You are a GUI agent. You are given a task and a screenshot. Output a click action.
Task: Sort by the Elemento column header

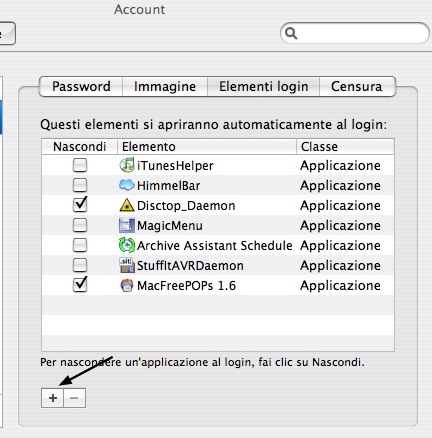click(x=207, y=147)
